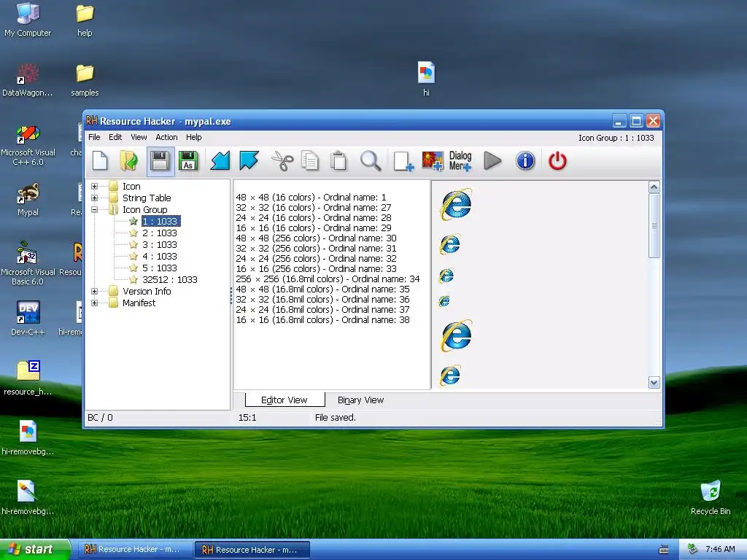Select the help folder on the desktop
The image size is (747, 560).
[x=85, y=20]
